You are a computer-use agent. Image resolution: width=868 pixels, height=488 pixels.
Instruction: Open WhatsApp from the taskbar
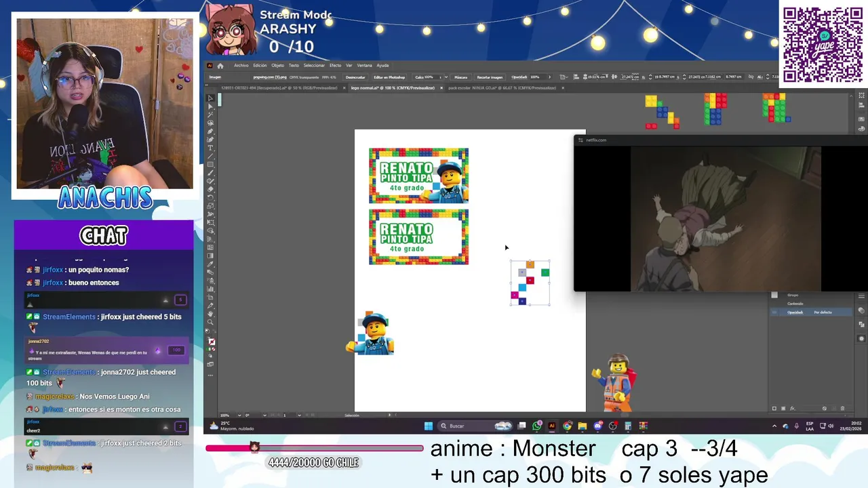(x=537, y=426)
